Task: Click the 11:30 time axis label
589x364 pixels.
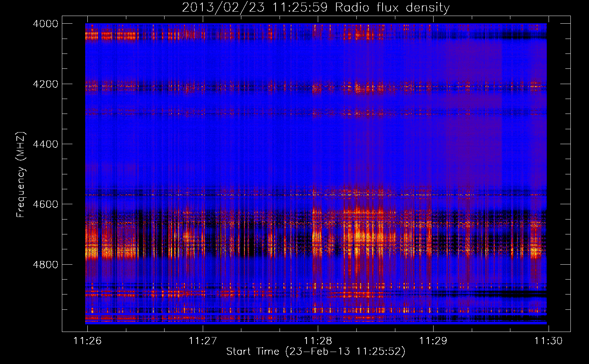Action: point(548,341)
